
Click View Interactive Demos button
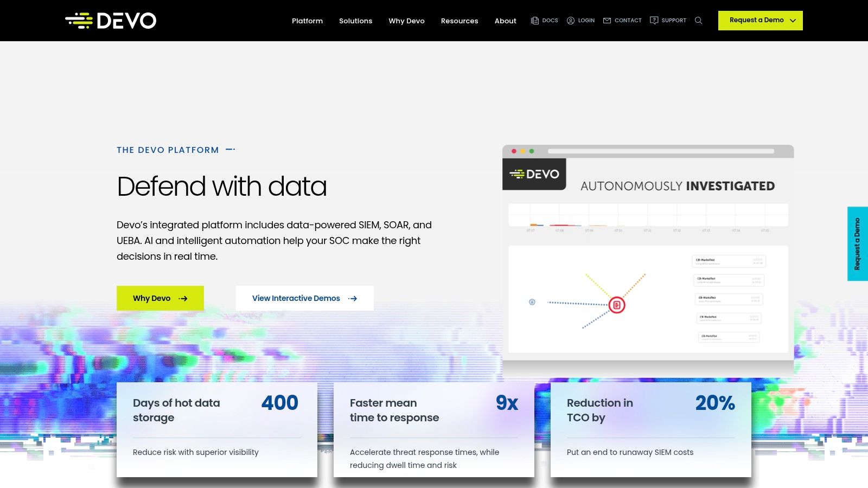tap(304, 298)
